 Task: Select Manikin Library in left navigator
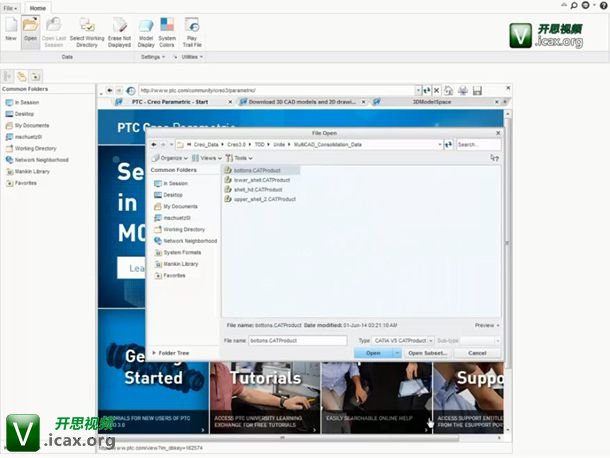pos(28,171)
